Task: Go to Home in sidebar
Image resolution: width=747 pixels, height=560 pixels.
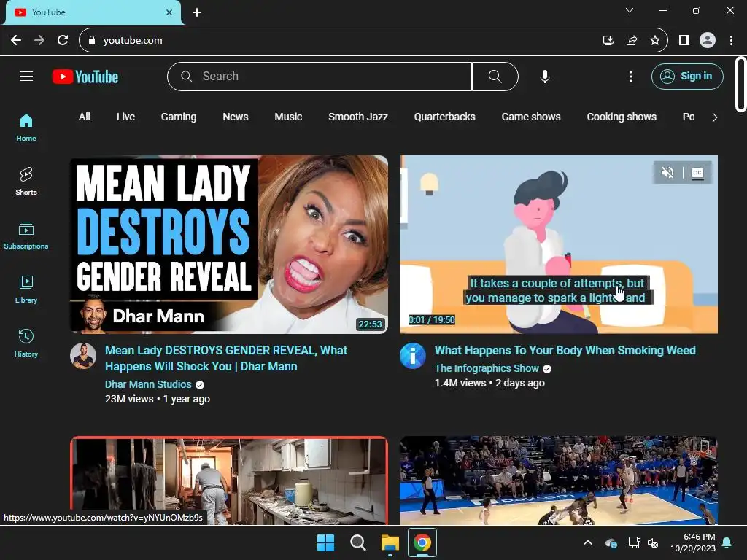Action: pyautogui.click(x=26, y=128)
